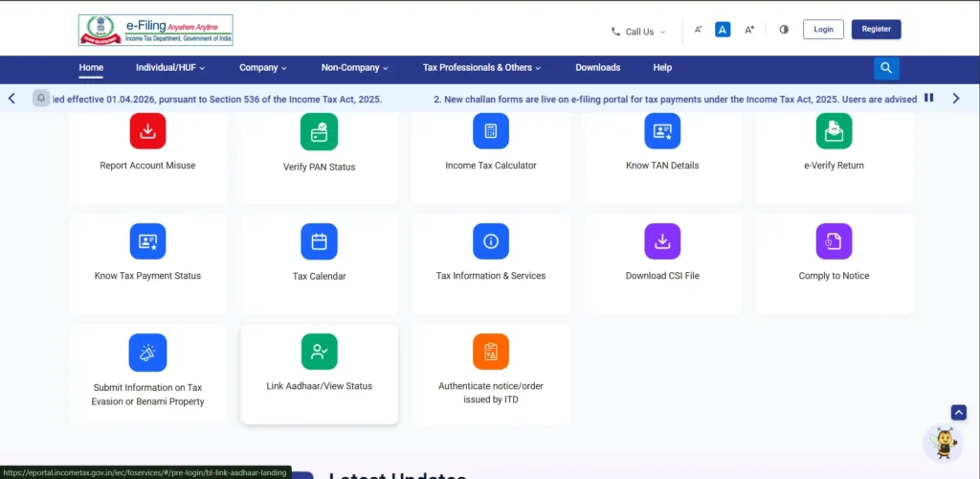Viewport: 980px width, 479px height.
Task: Open the Link Aadhaar/View Status icon
Action: [319, 352]
